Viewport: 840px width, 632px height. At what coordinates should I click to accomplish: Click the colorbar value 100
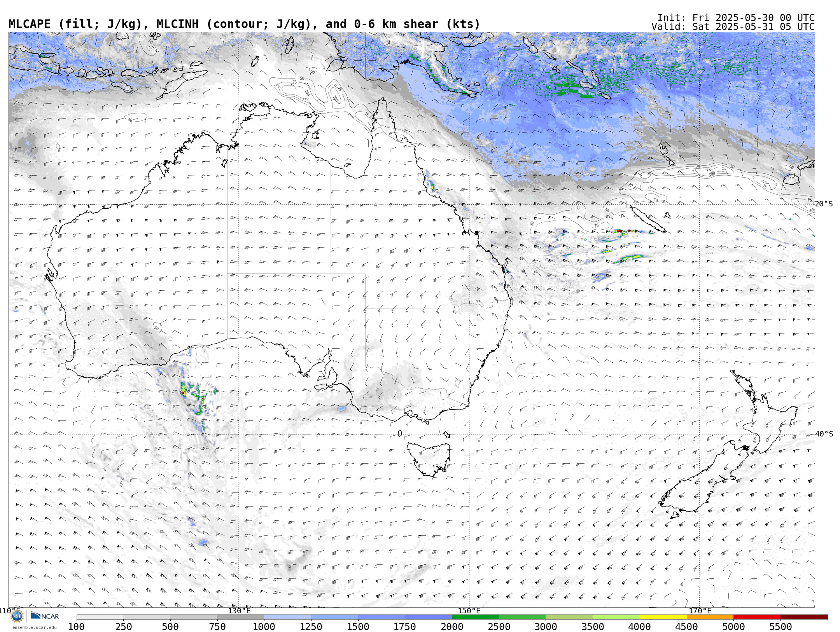click(x=76, y=627)
